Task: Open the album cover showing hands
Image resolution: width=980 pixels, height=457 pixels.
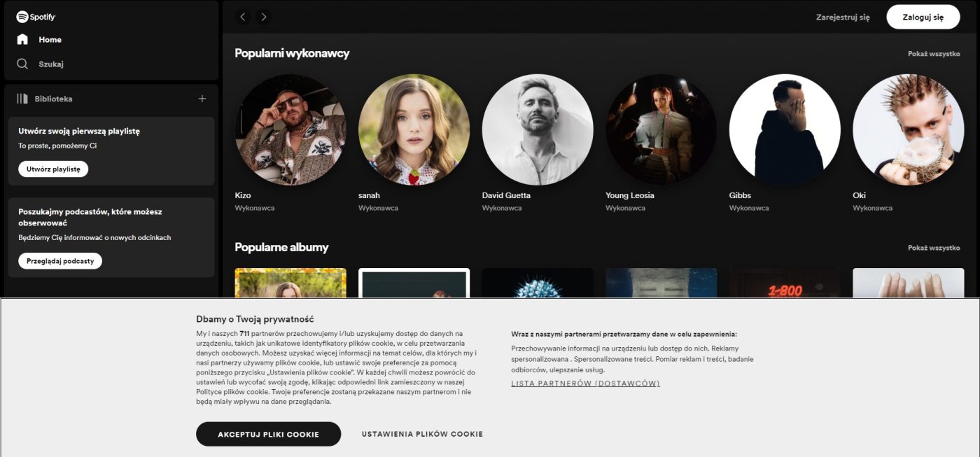Action: tap(909, 283)
